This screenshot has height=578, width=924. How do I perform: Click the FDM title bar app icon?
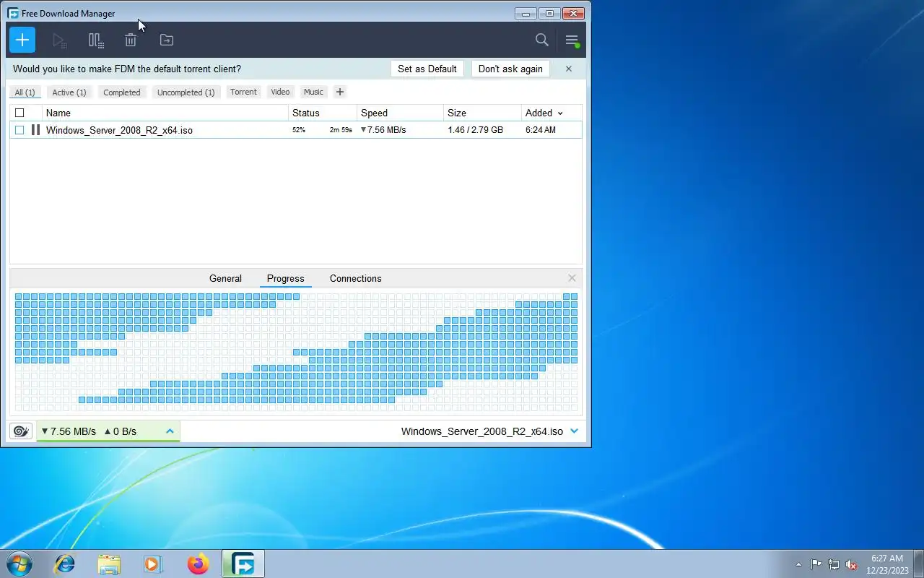pyautogui.click(x=13, y=13)
